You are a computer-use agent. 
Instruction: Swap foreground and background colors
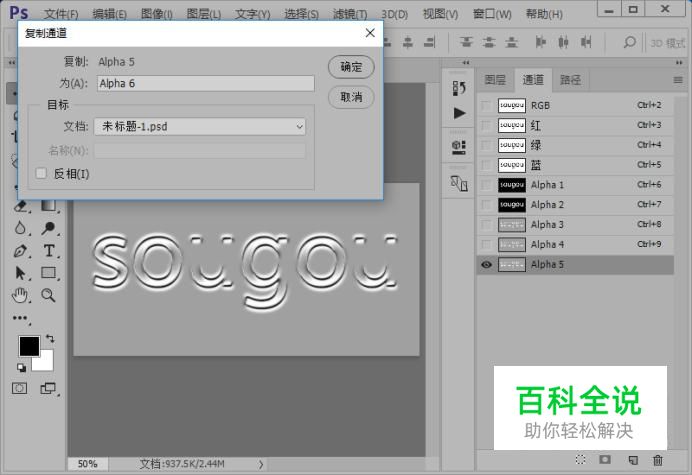coord(50,339)
